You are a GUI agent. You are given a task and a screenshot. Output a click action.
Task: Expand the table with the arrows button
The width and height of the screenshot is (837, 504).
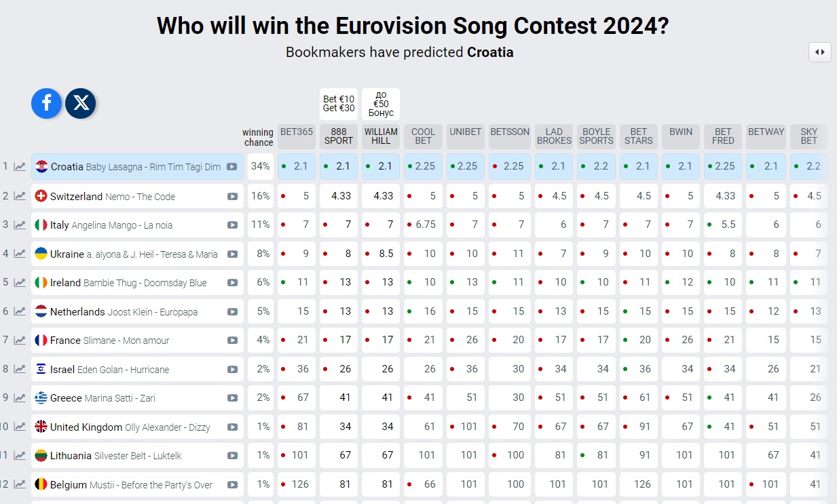820,52
